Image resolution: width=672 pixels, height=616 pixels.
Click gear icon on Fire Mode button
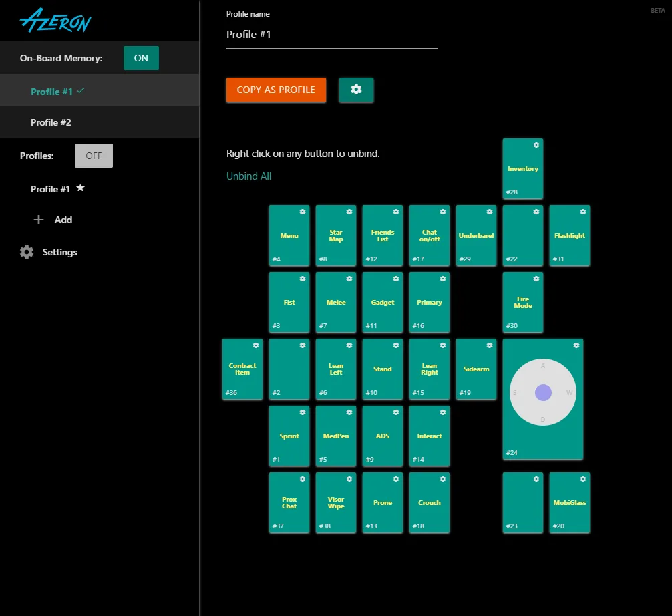tap(536, 279)
